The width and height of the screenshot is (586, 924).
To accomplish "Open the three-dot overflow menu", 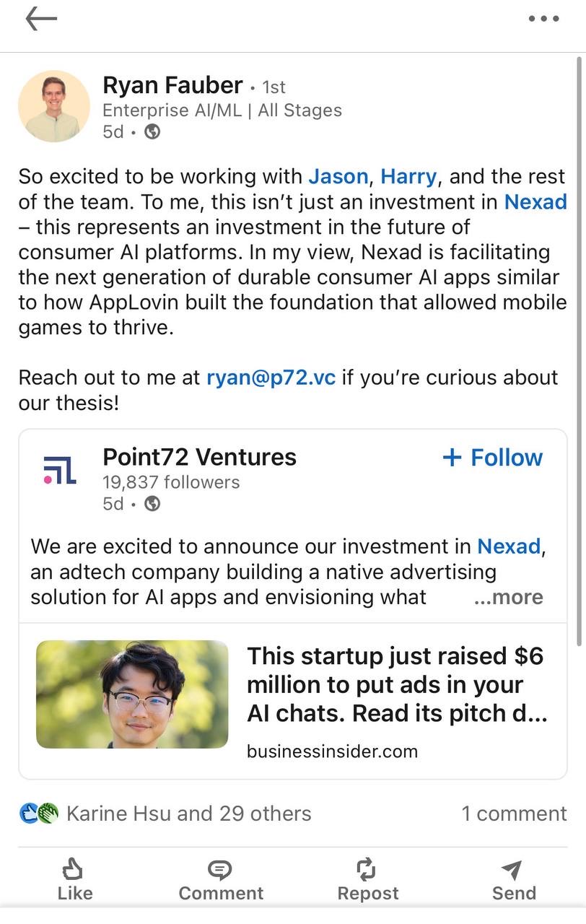I will pos(543,19).
